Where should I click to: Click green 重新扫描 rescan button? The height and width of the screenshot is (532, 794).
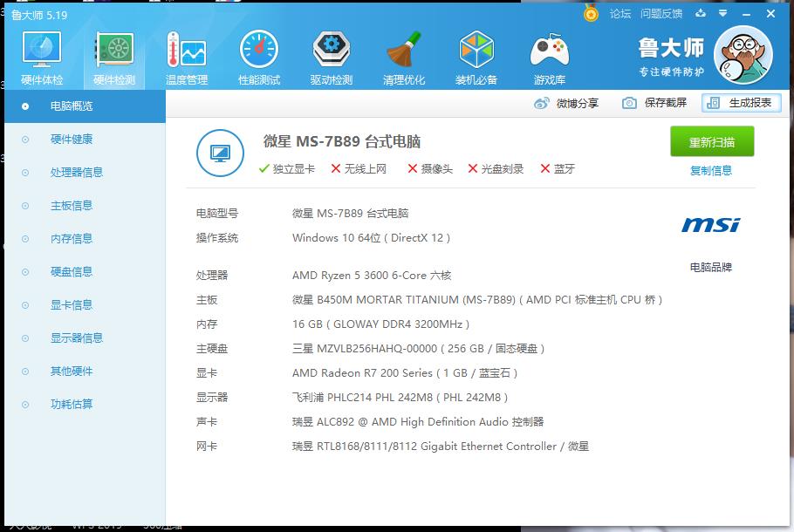click(x=712, y=142)
